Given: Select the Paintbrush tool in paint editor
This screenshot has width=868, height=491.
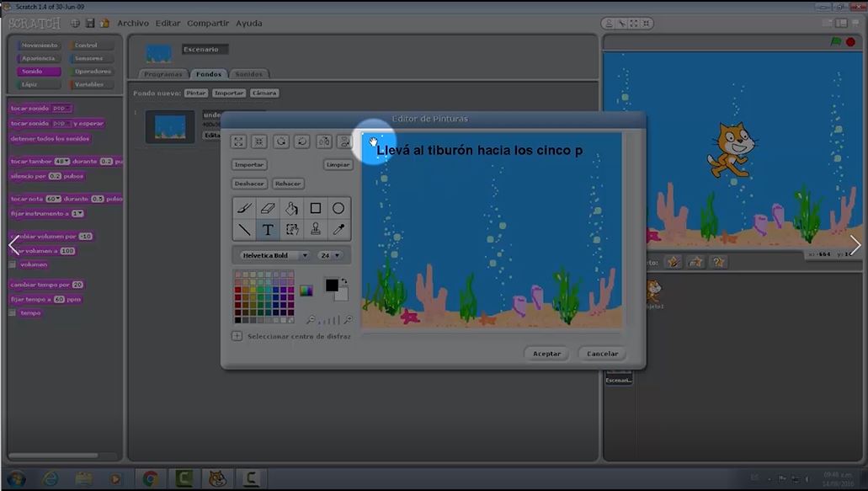Looking at the screenshot, I should click(244, 208).
